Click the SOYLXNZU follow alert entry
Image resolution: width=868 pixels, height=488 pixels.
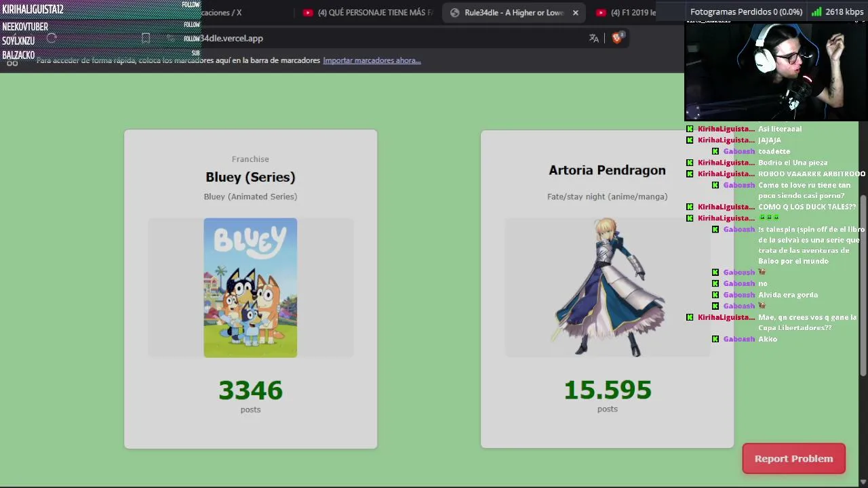click(x=100, y=40)
